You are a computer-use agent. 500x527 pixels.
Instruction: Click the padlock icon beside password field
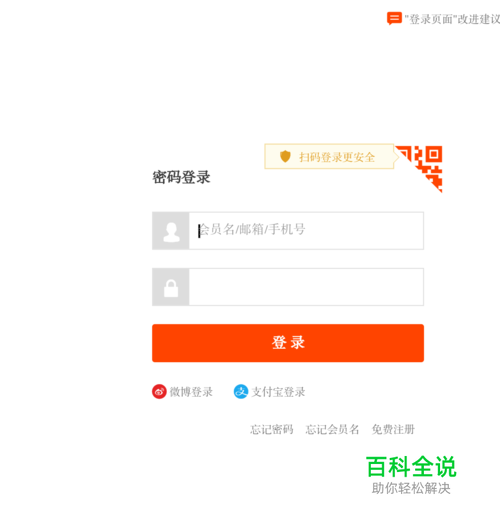tap(171, 287)
